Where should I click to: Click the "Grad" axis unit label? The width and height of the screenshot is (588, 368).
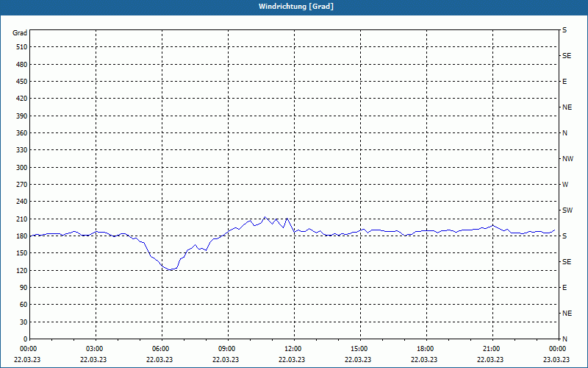click(20, 33)
